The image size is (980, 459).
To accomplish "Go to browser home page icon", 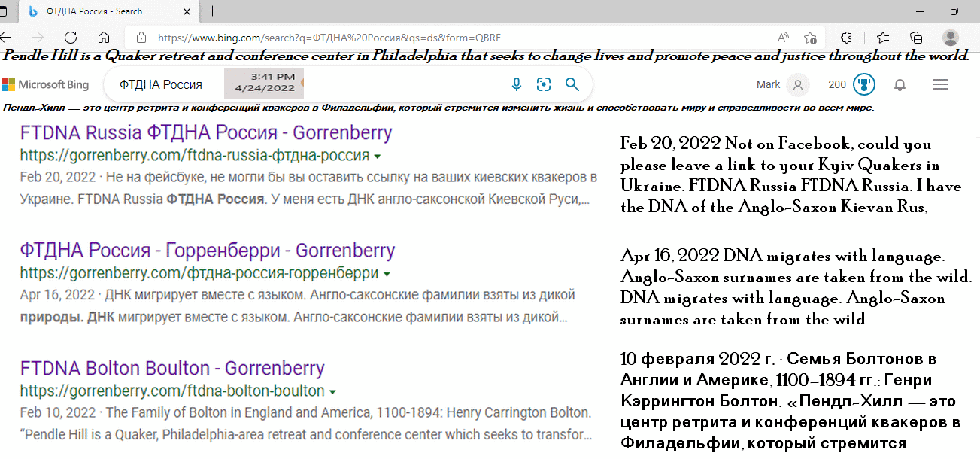I will click(x=104, y=38).
